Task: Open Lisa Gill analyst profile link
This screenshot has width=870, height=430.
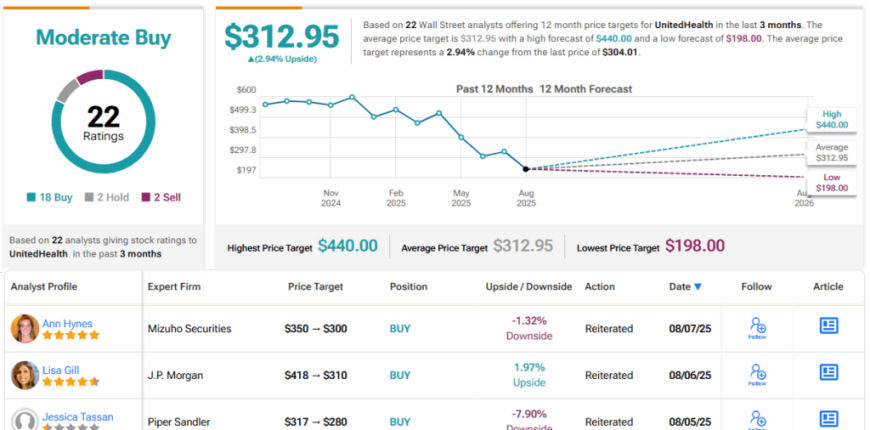Action: point(60,370)
